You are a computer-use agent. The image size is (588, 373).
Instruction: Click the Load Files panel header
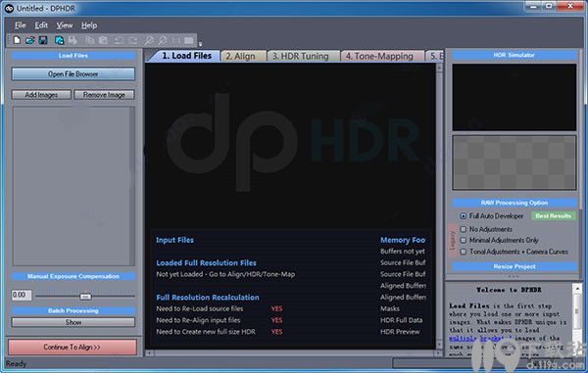73,56
